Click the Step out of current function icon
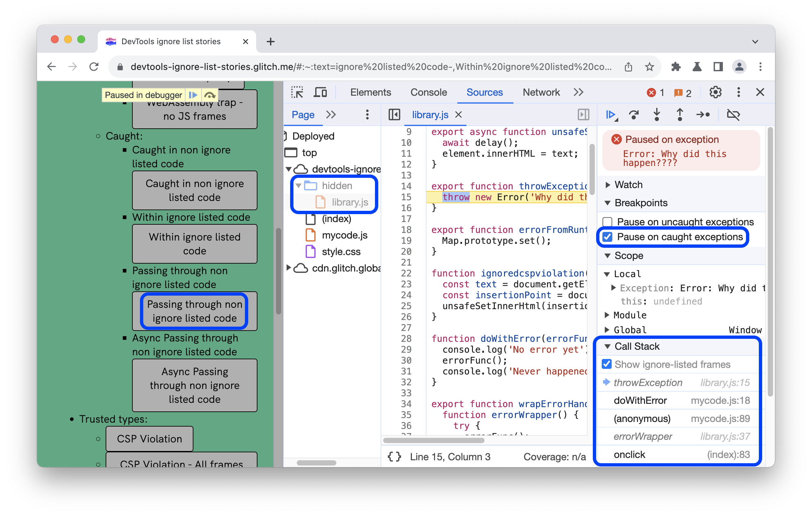812x516 pixels. [x=681, y=115]
